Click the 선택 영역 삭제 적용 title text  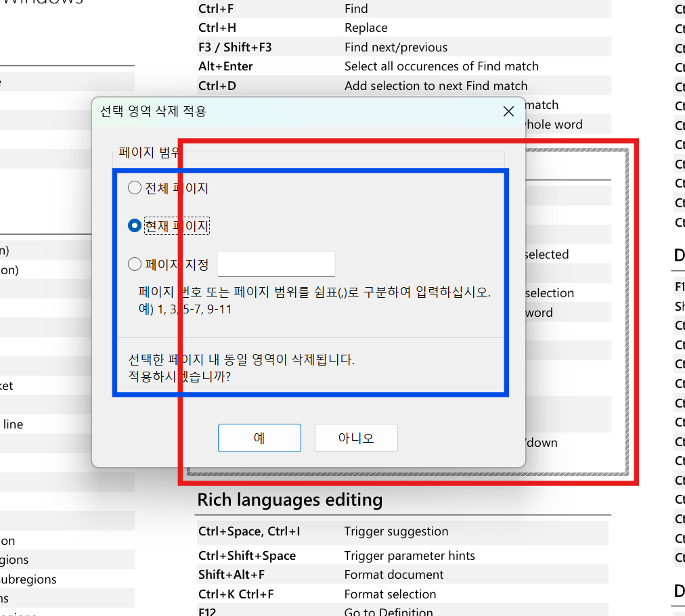pyautogui.click(x=153, y=112)
